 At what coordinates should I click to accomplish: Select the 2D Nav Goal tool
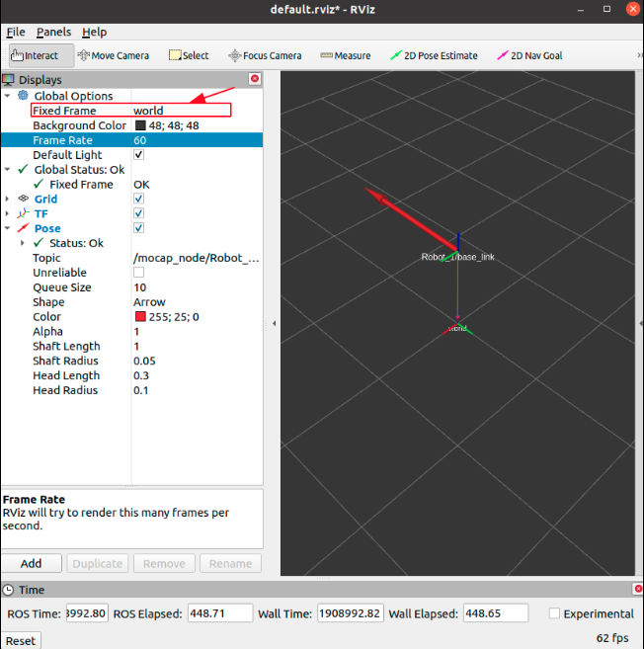point(529,55)
